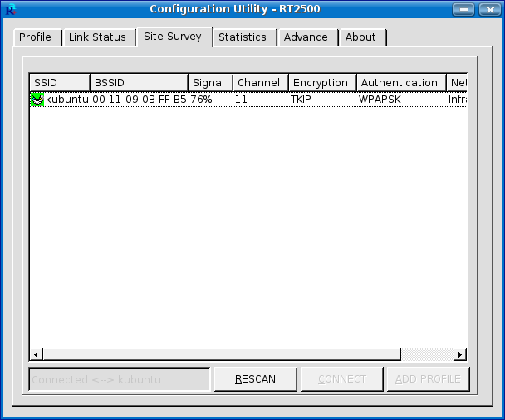This screenshot has height=420, width=505.
Task: Sort list by BSSID column header
Action: pyautogui.click(x=139, y=83)
